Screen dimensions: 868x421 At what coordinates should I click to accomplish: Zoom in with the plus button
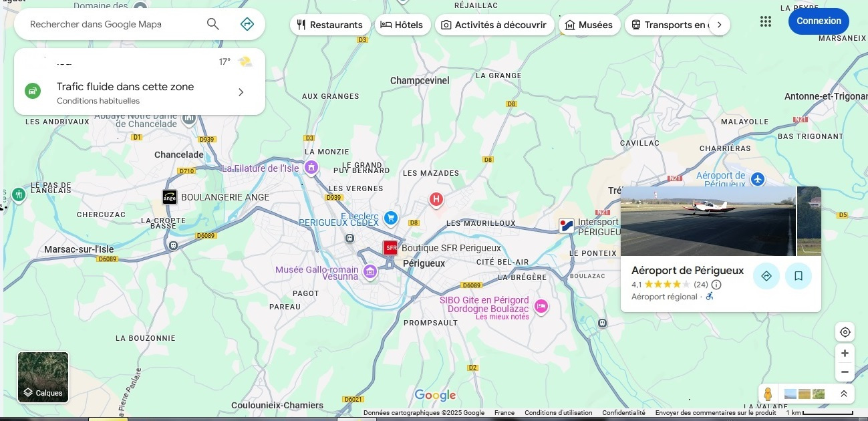(x=845, y=353)
